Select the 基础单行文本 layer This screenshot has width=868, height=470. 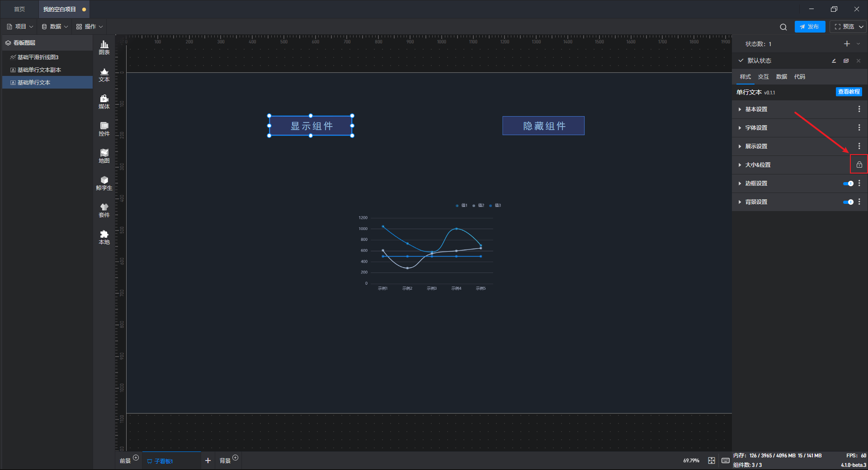tap(47, 83)
